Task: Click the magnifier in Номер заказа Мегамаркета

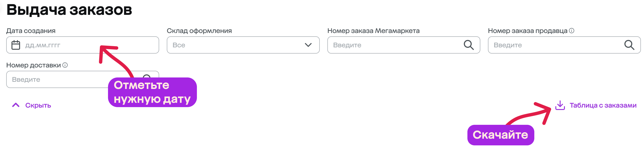Action: [469, 45]
